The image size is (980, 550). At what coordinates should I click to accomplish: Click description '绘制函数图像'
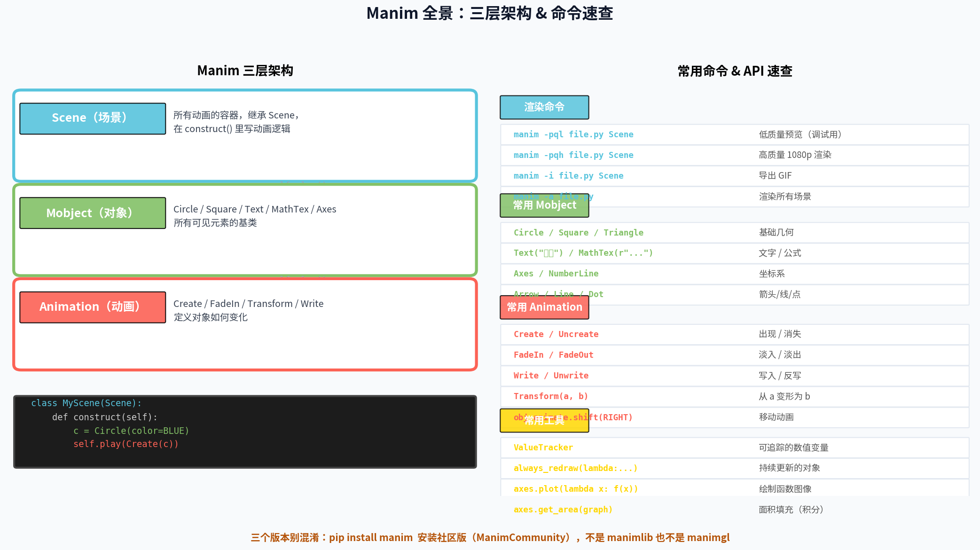pyautogui.click(x=785, y=489)
